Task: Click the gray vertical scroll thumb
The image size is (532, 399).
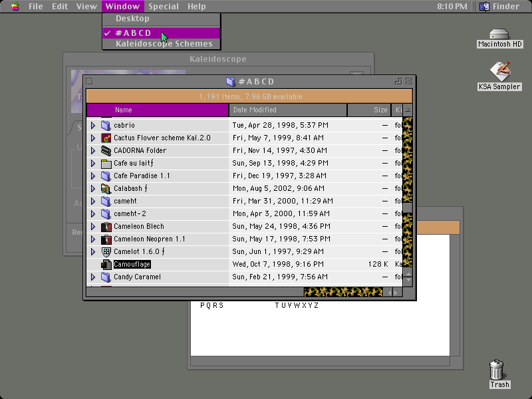Action: click(408, 207)
